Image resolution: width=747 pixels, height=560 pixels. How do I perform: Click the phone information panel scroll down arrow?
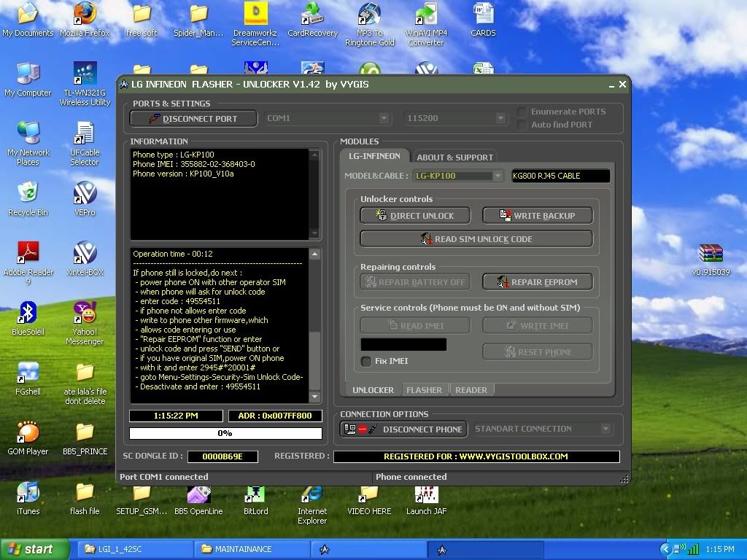tap(314, 233)
